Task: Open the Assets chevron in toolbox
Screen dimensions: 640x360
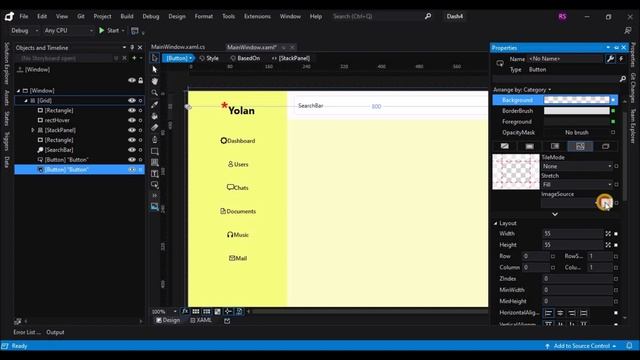Action: (155, 196)
